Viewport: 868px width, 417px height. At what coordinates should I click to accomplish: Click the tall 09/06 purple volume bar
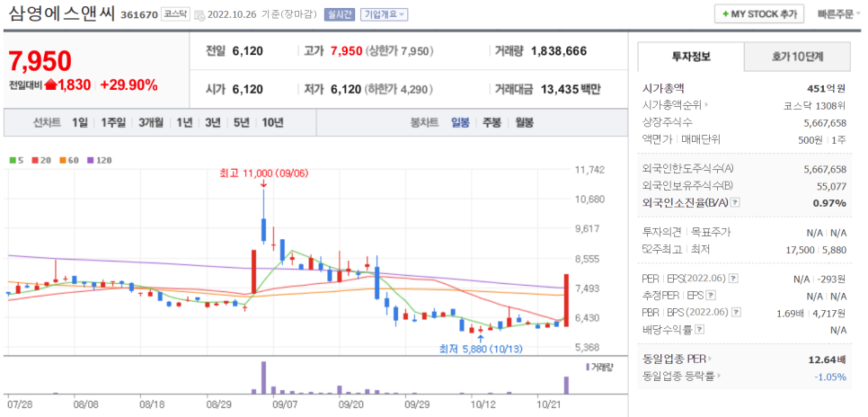coord(263,377)
